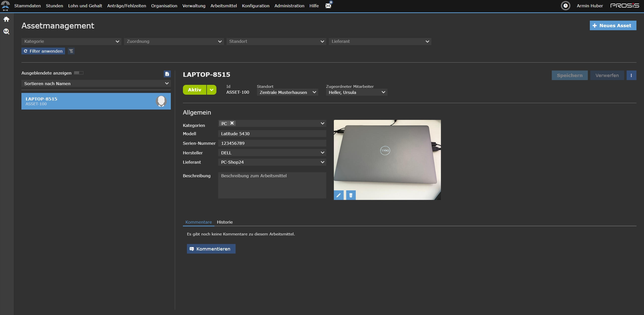Delete the asset image with trash icon
This screenshot has height=315, width=644.
[x=351, y=195]
